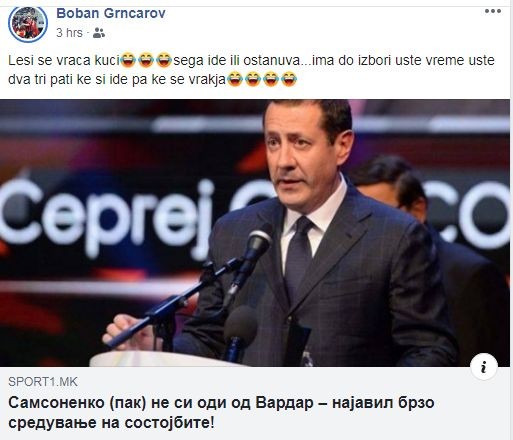Open Boban Grncarov's profile picture
This screenshot has width=513, height=440.
point(28,24)
